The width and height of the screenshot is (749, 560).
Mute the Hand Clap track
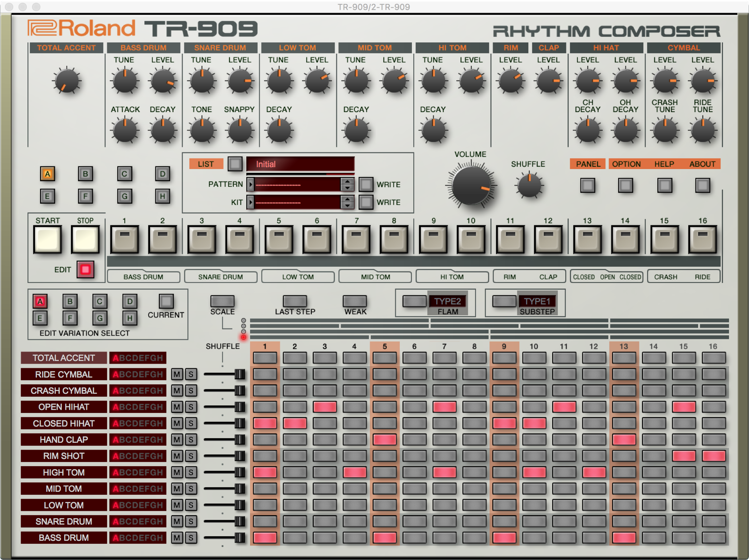[x=177, y=440]
